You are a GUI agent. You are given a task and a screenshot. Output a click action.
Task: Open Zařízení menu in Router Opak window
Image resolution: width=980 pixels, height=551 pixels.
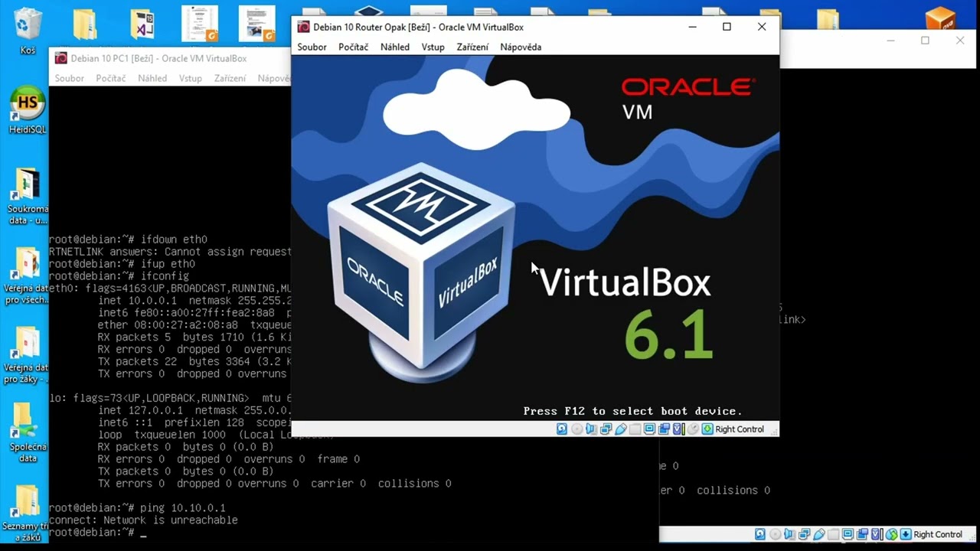coord(472,47)
